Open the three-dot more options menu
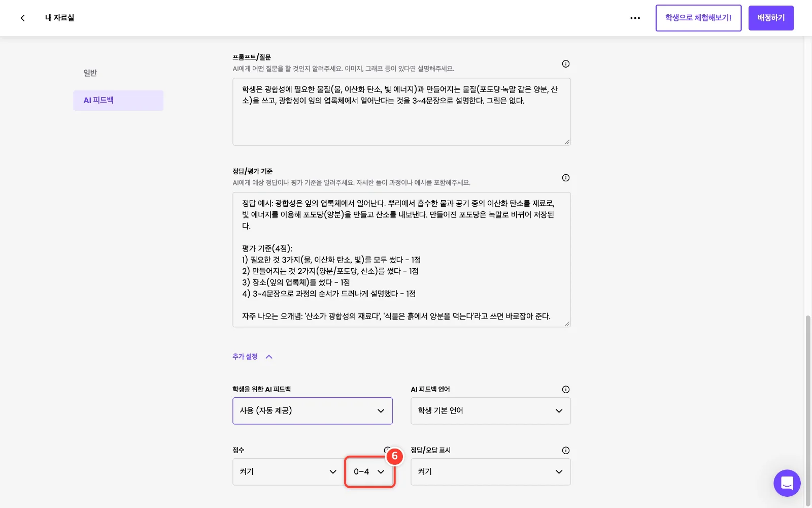Viewport: 812px width, 508px height. point(635,18)
